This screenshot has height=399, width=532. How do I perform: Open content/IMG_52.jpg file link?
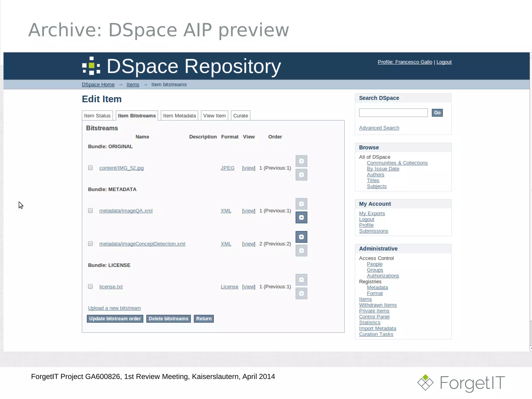click(x=121, y=168)
